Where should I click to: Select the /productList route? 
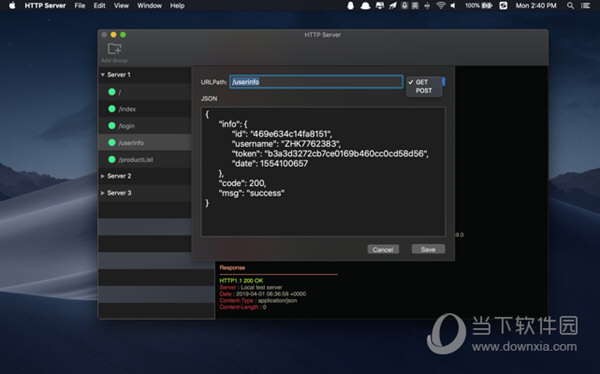tap(145, 159)
